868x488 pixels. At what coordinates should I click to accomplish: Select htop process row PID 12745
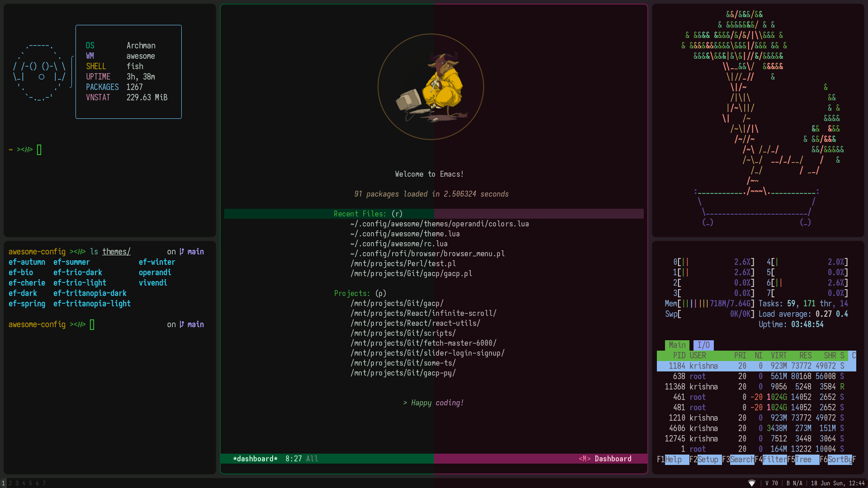(x=756, y=439)
